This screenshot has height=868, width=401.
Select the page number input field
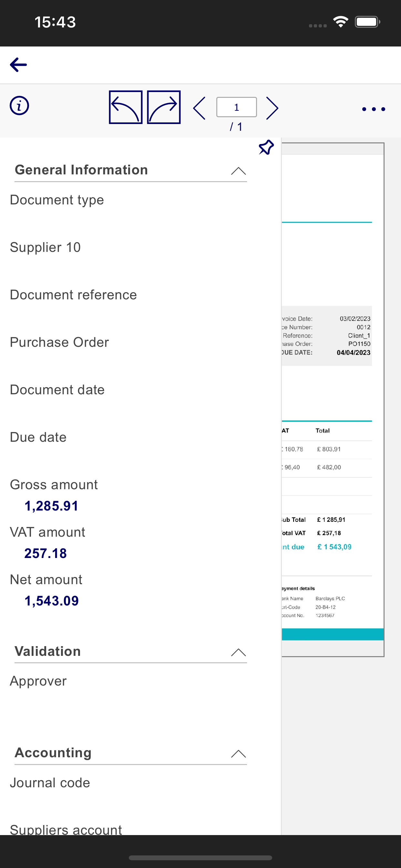[x=237, y=107]
